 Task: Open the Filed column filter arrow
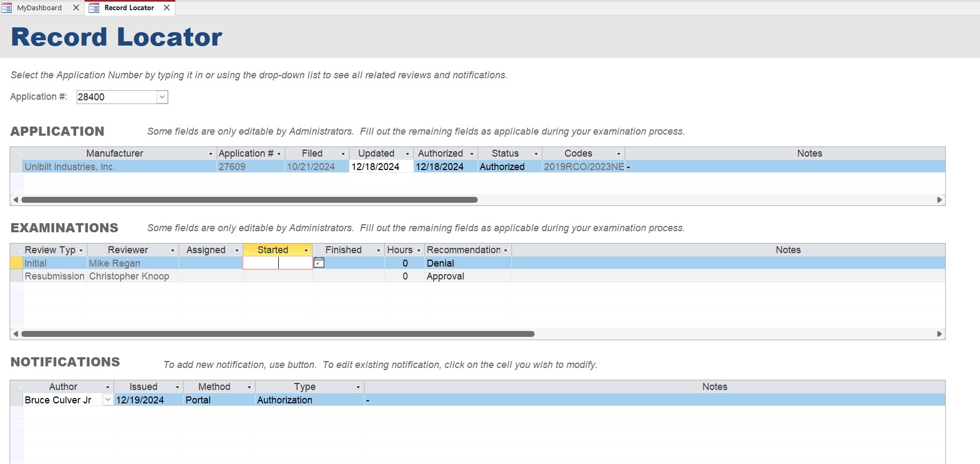point(343,154)
